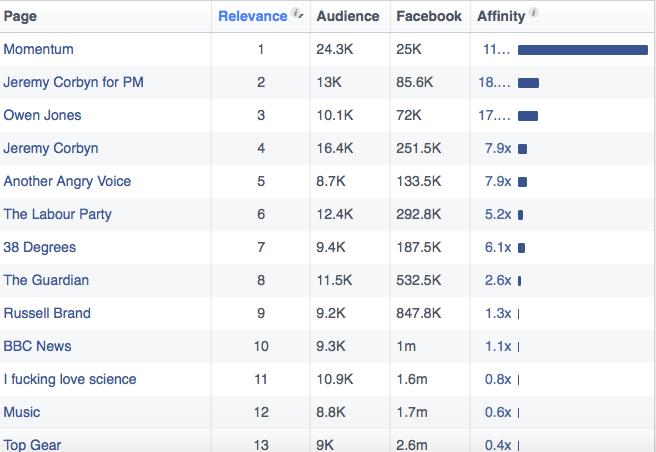The image size is (656, 452).
Task: Click the 8.7K audience value
Action: (331, 181)
